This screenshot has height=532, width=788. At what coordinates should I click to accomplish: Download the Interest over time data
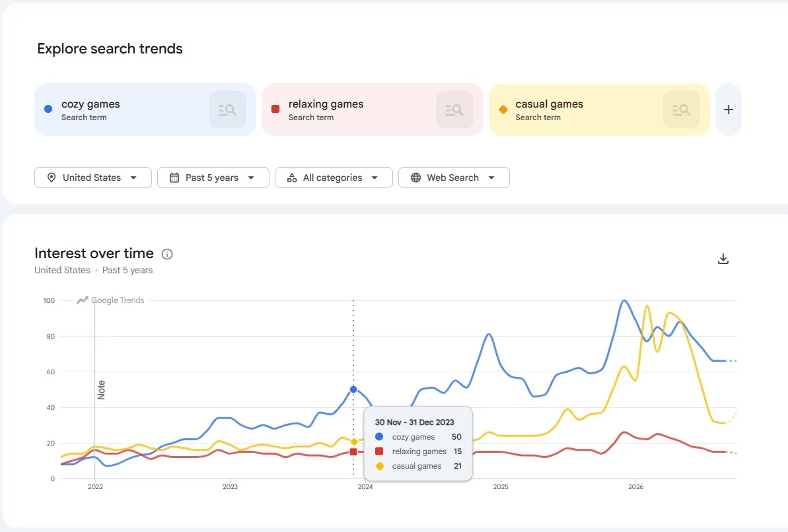[723, 259]
